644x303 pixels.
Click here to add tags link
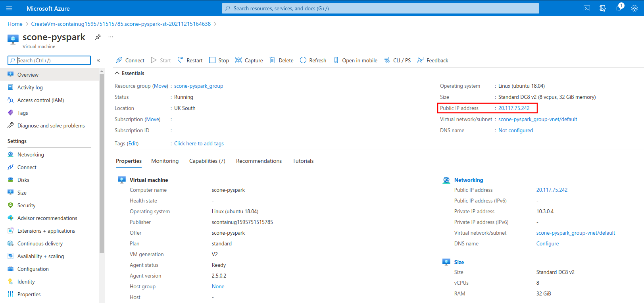pyautogui.click(x=199, y=143)
